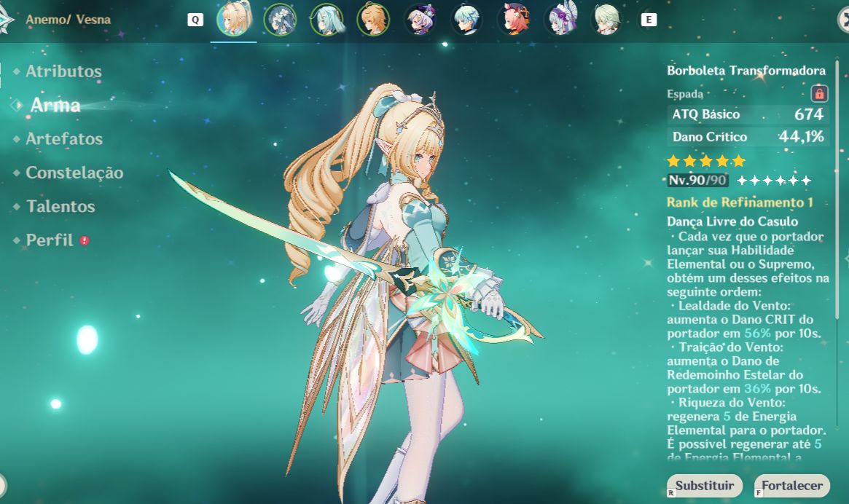Open the Artefatos tab

click(x=64, y=139)
